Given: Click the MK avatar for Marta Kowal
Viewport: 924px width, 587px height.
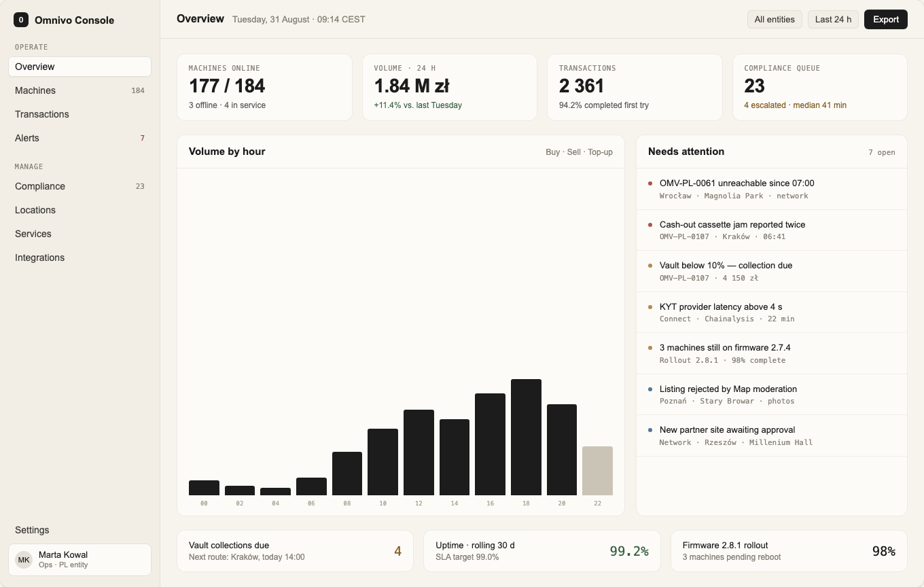Looking at the screenshot, I should click(x=24, y=560).
